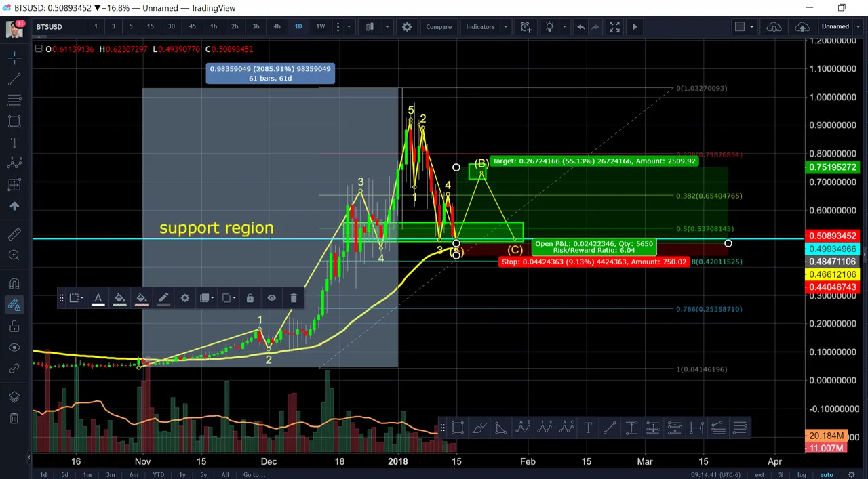Open the icons and back arrow tool
The image size is (868, 479).
point(14,205)
